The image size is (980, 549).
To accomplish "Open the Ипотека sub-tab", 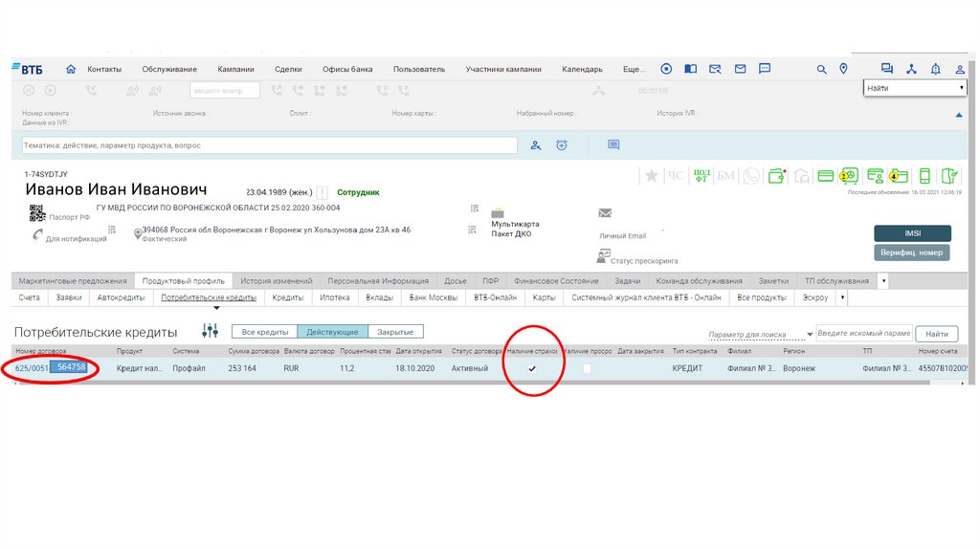I will pos(335,297).
